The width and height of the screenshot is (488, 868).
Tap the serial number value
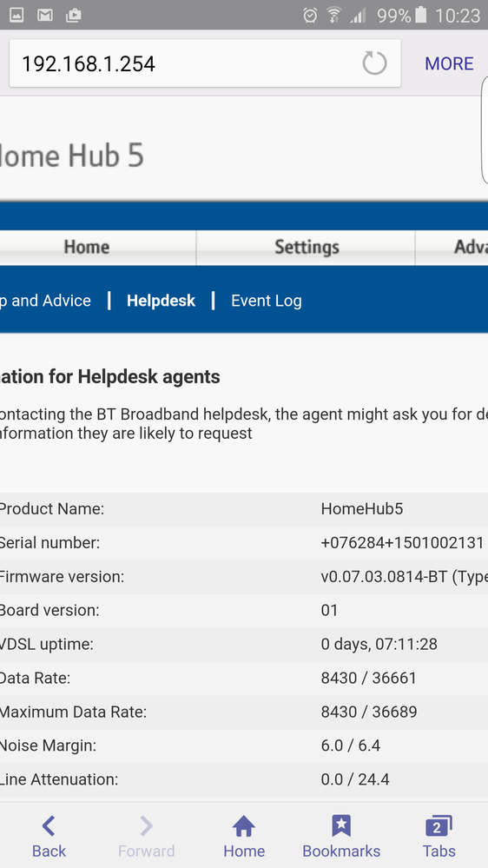pyautogui.click(x=402, y=543)
